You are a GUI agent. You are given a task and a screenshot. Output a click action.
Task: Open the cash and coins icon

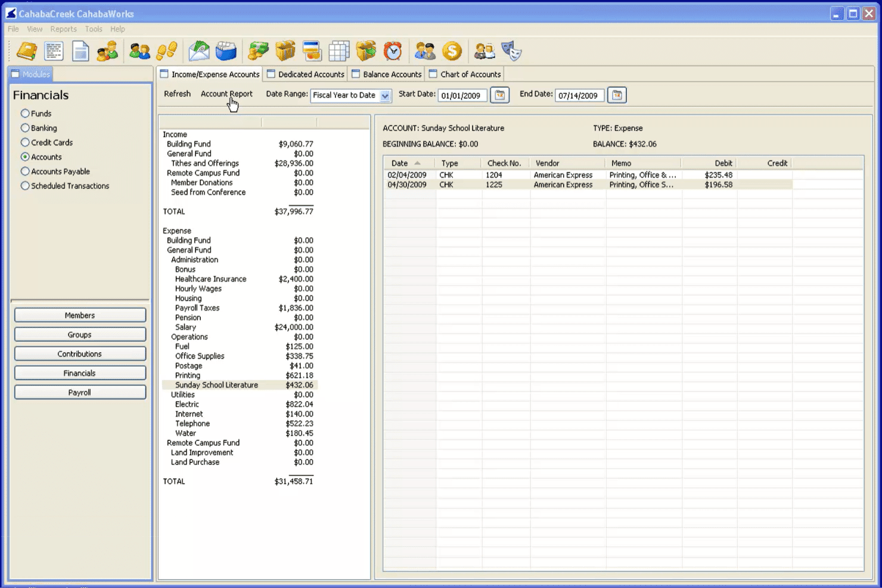point(258,51)
